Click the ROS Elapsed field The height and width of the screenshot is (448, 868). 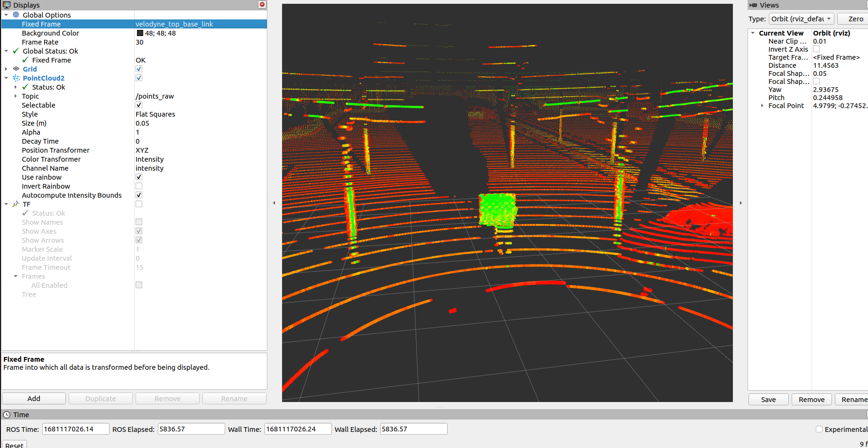click(x=191, y=429)
